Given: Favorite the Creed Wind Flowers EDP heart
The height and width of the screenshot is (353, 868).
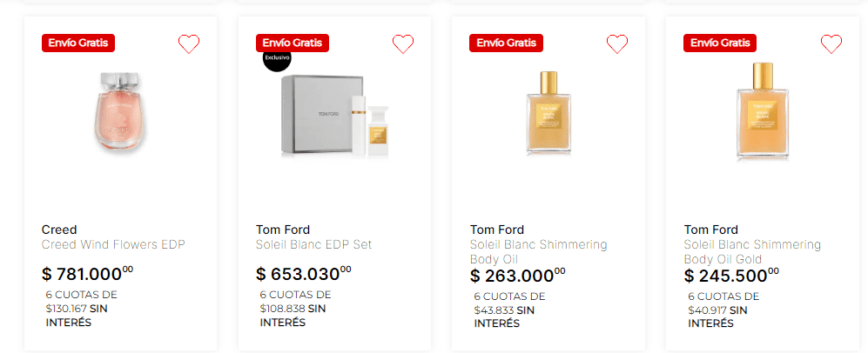Looking at the screenshot, I should (x=189, y=43).
